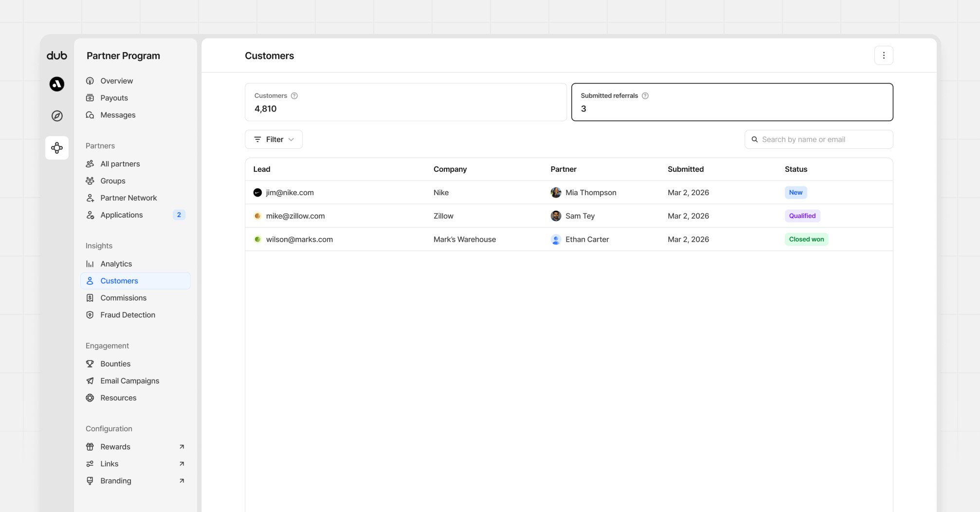The image size is (980, 512).
Task: Click the dub logo at the top left
Action: pyautogui.click(x=56, y=55)
